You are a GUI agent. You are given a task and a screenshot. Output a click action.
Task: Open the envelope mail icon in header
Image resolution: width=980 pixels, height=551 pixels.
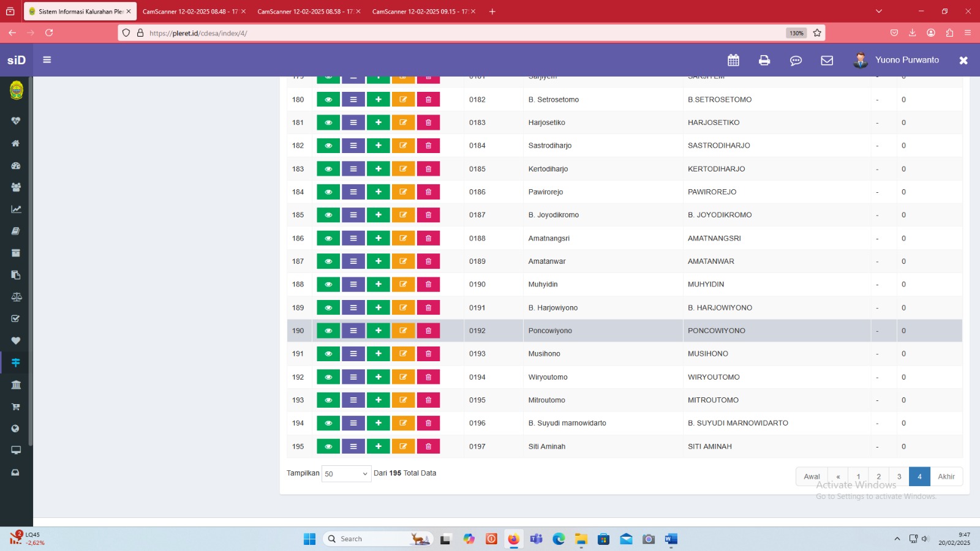pos(827,60)
